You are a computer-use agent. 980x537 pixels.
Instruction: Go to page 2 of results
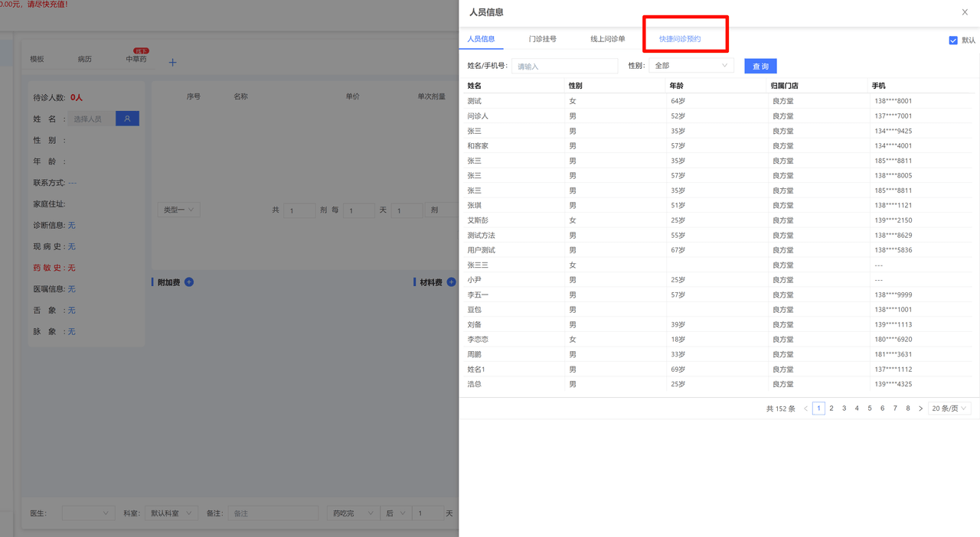pyautogui.click(x=831, y=408)
